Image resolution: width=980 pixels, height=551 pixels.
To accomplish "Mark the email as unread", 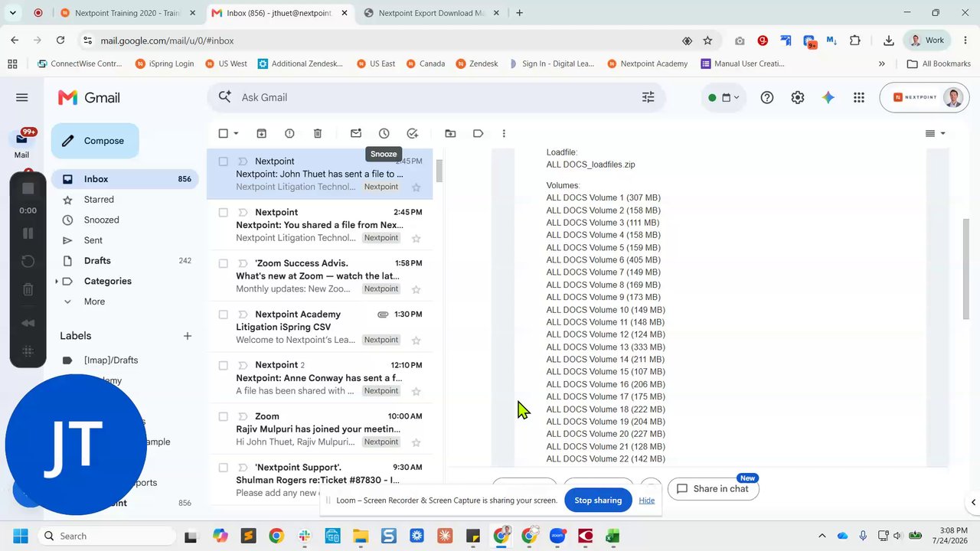I will [x=356, y=133].
